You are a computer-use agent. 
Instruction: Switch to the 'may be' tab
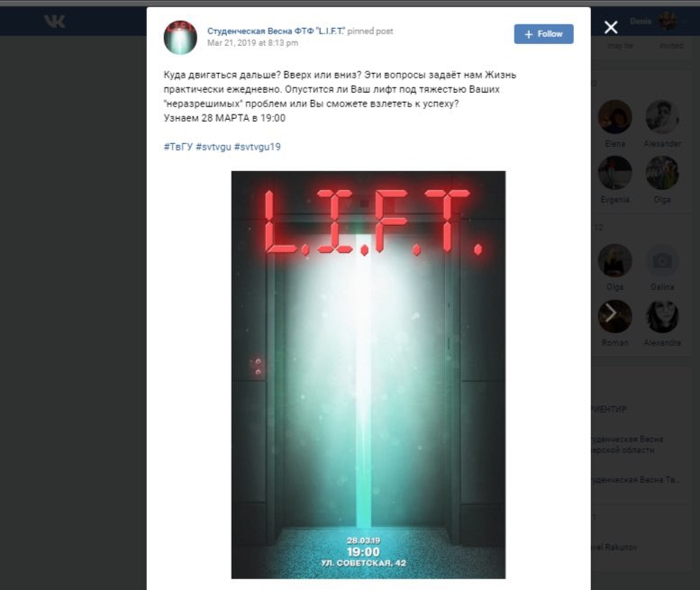pos(620,46)
